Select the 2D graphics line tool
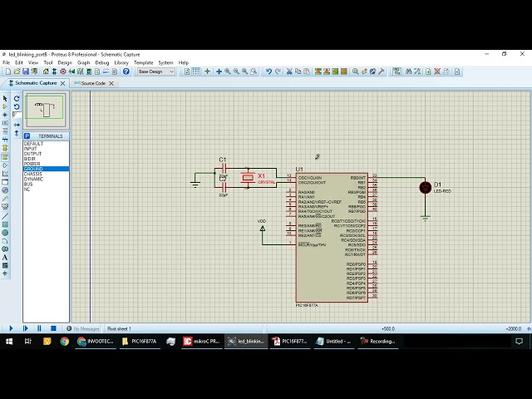The height and width of the screenshot is (399, 532). click(x=5, y=216)
